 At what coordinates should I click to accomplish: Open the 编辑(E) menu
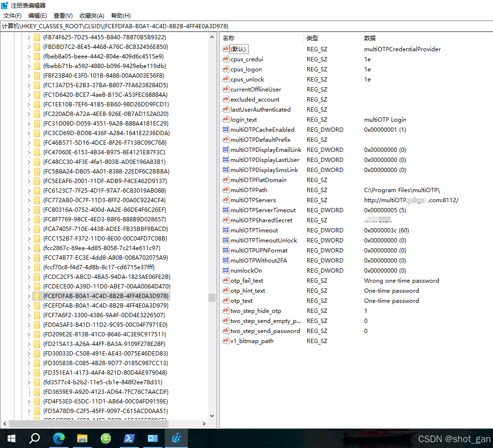pyautogui.click(x=37, y=16)
